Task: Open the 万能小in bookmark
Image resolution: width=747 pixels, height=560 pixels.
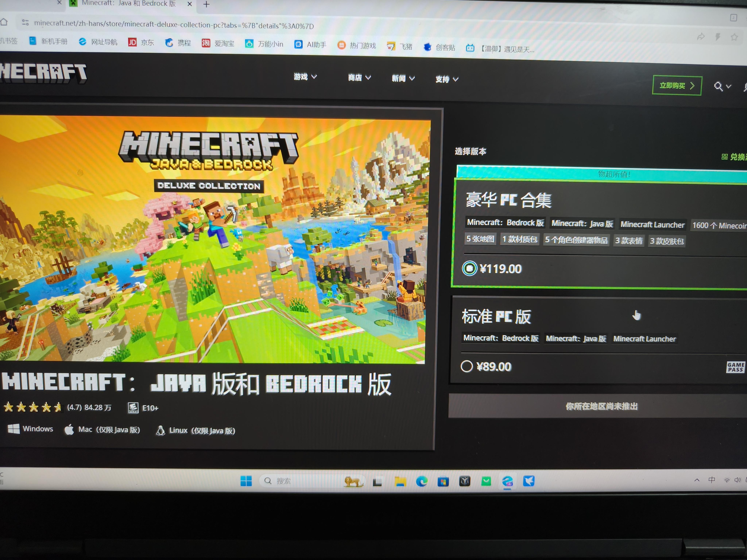Action: click(x=264, y=44)
